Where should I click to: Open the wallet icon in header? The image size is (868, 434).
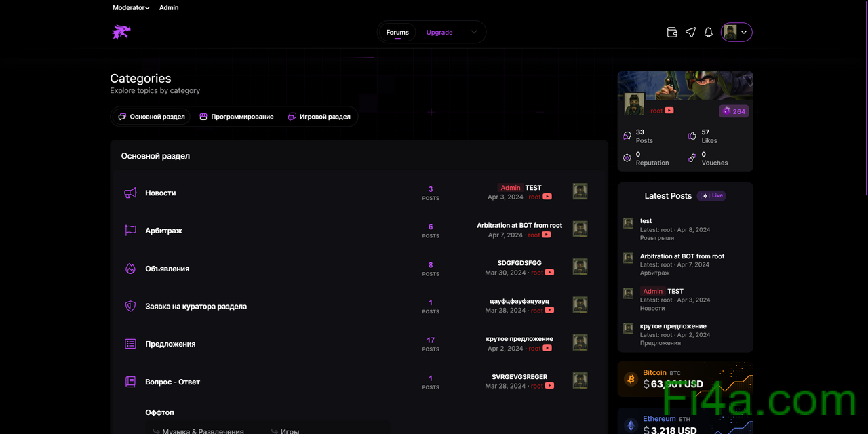(672, 32)
